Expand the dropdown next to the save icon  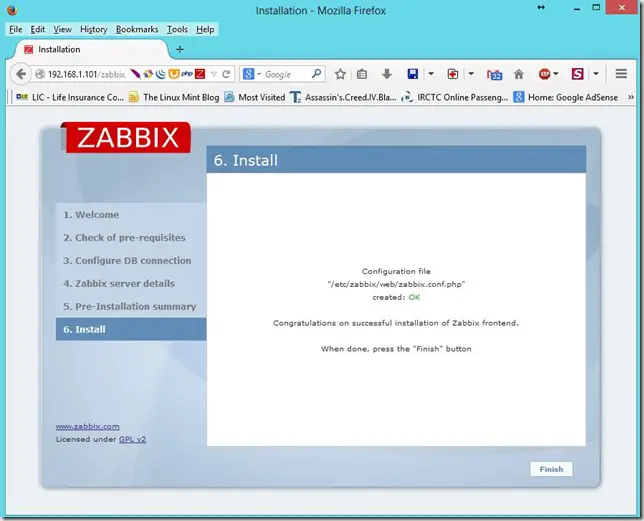click(x=431, y=74)
